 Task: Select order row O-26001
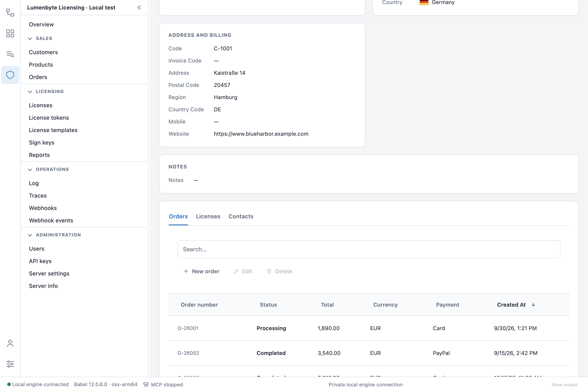click(369, 328)
